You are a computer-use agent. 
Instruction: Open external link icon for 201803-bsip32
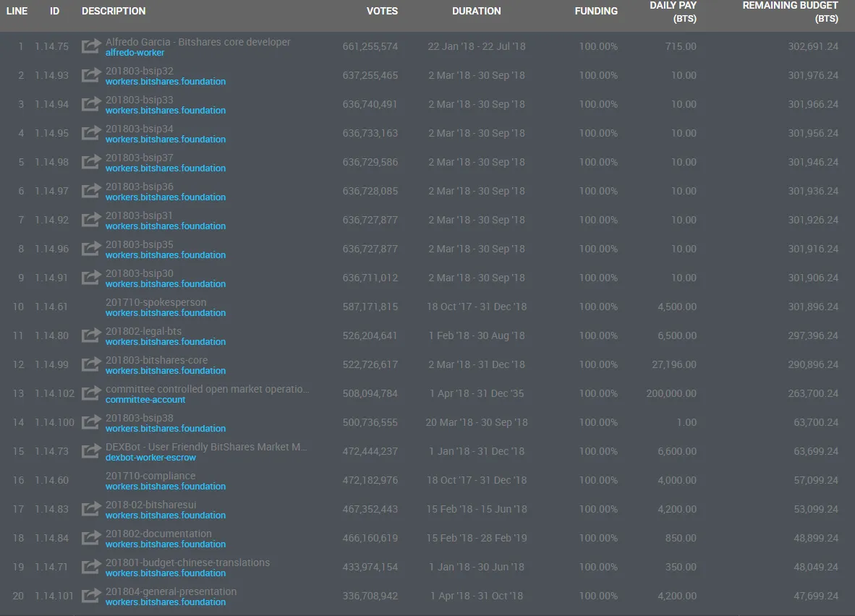(91, 74)
